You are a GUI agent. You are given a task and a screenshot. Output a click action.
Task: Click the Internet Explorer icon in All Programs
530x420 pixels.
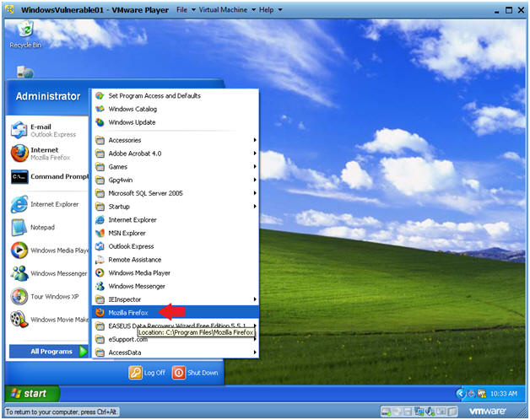pos(100,220)
